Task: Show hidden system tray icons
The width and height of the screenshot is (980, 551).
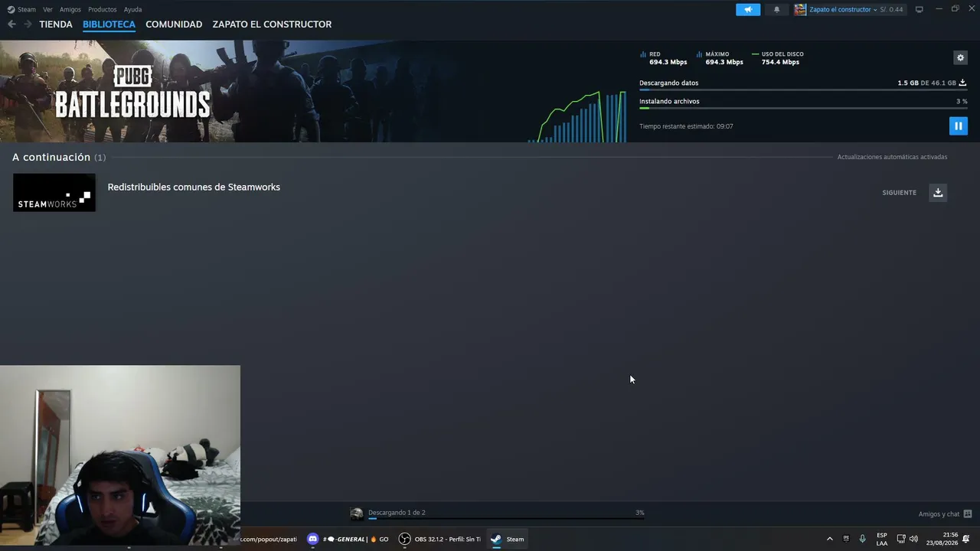Action: pos(829,539)
